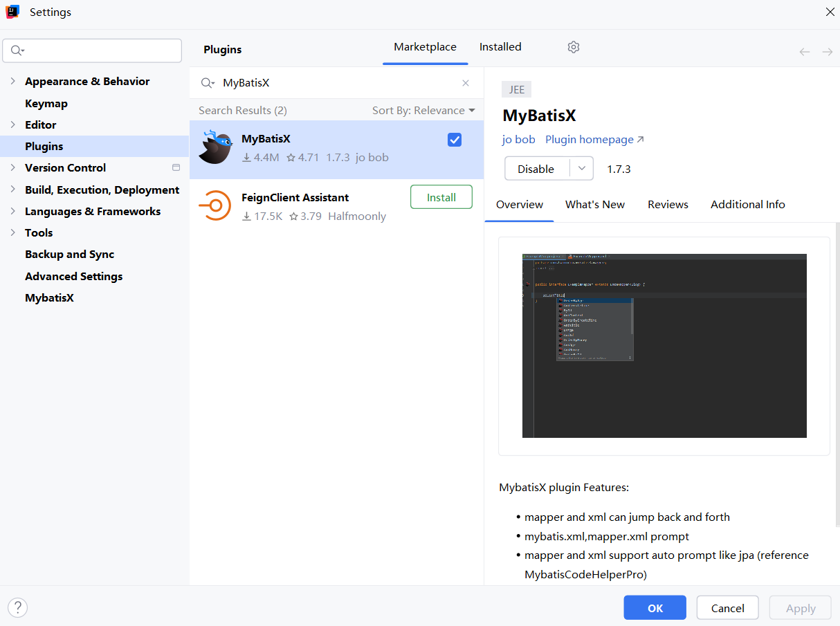Open the Reviews tab
Image resolution: width=840 pixels, height=626 pixels.
668,205
